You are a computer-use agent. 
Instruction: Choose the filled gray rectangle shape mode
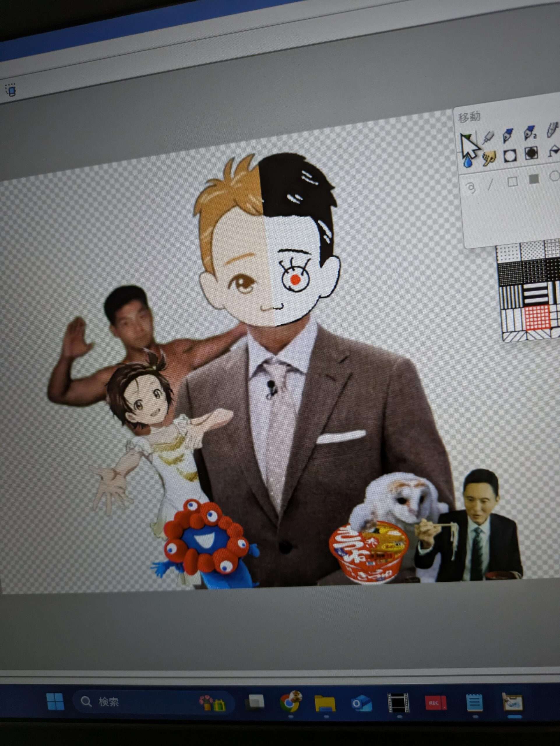tap(534, 180)
